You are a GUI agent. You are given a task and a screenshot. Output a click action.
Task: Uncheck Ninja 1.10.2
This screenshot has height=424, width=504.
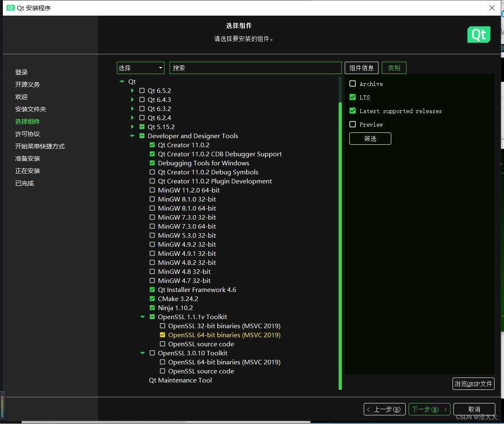click(152, 308)
